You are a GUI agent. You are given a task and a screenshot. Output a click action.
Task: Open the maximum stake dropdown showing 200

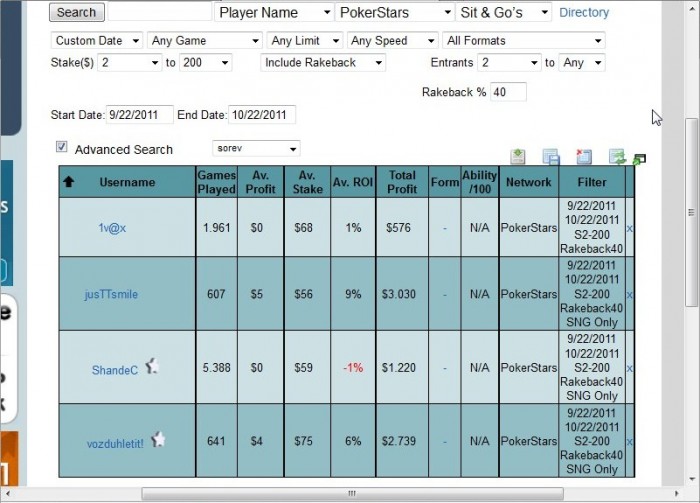click(x=205, y=62)
